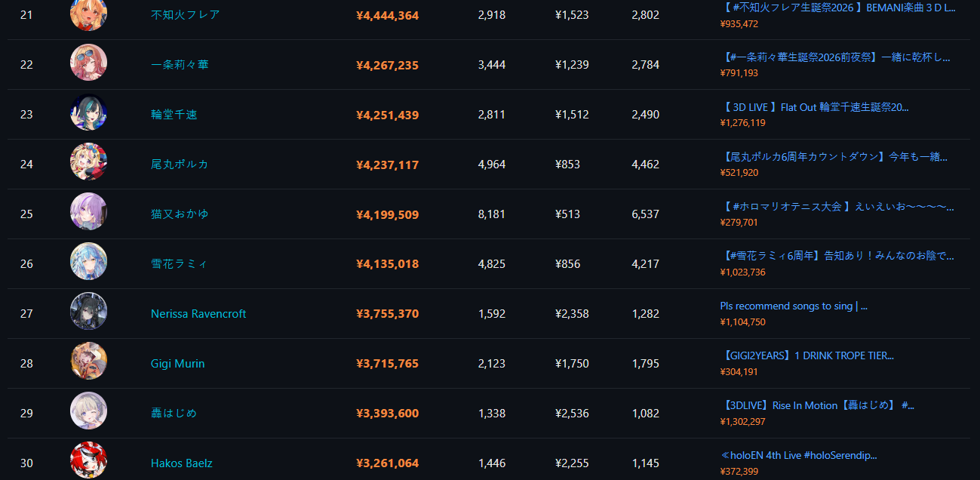Open Hakos Baelz's avatar thumbnail
This screenshot has width=980, height=480.
[88, 461]
